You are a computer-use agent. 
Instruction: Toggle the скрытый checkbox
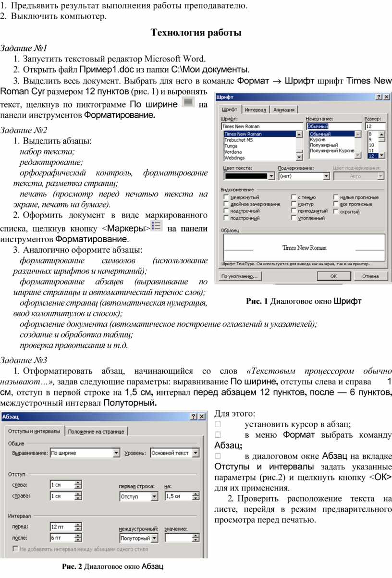(336, 211)
